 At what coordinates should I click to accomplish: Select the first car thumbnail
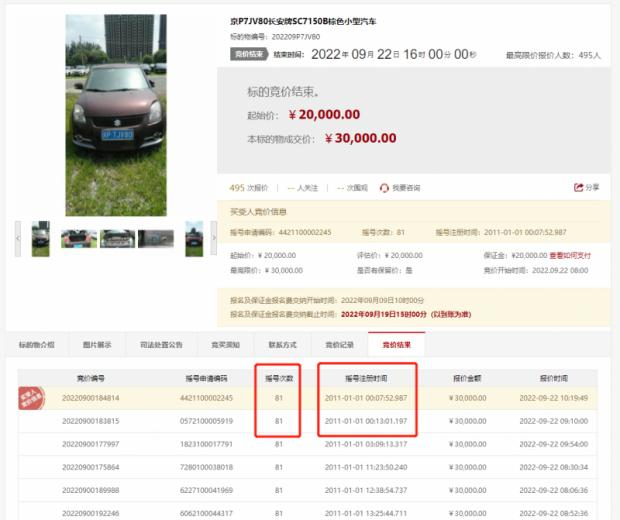pyautogui.click(x=41, y=239)
